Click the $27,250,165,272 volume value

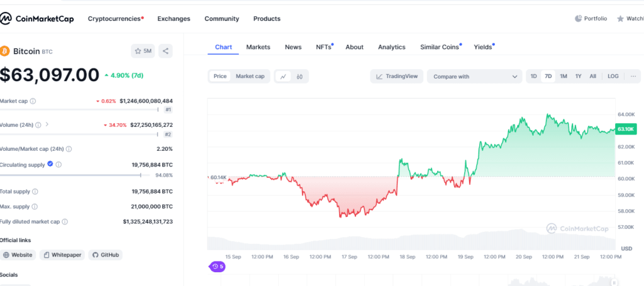point(152,124)
